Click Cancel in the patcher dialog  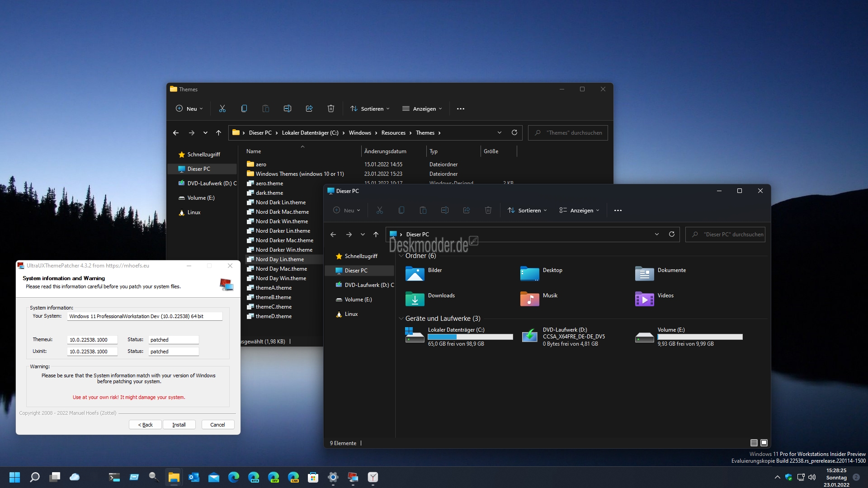(x=217, y=424)
